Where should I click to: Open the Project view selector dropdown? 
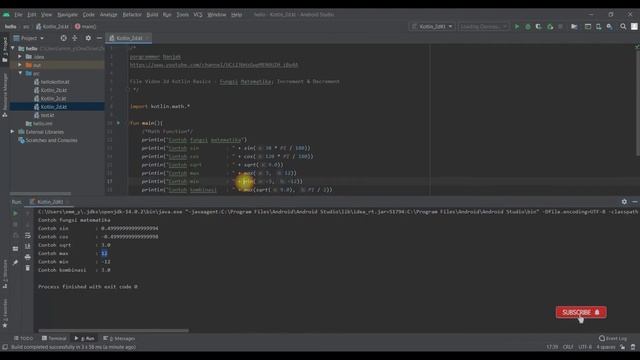click(29, 38)
